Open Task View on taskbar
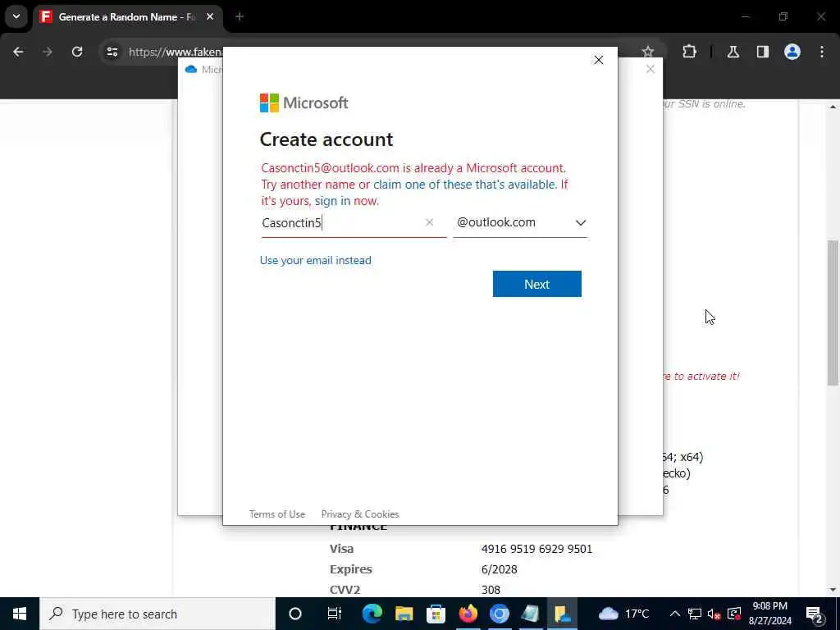This screenshot has width=840, height=630. click(x=335, y=614)
